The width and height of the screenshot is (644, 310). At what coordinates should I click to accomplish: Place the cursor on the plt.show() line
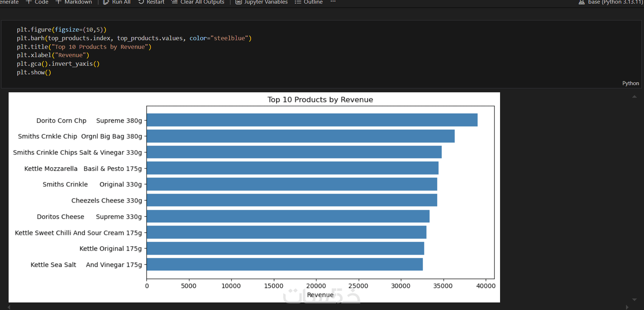coord(34,73)
